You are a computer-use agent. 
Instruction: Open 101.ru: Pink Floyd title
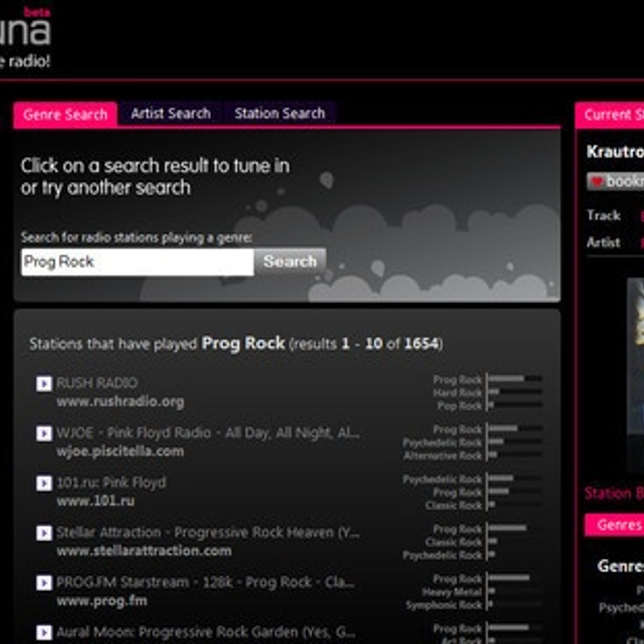coord(111,483)
